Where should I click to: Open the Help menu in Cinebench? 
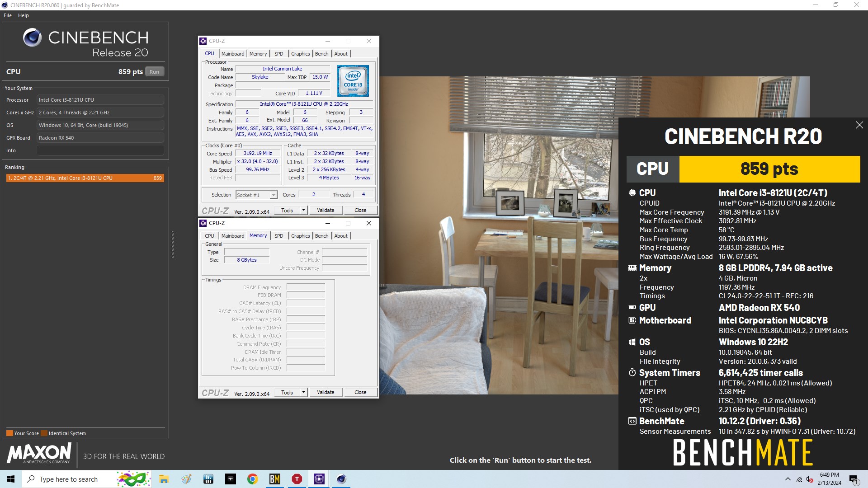24,15
